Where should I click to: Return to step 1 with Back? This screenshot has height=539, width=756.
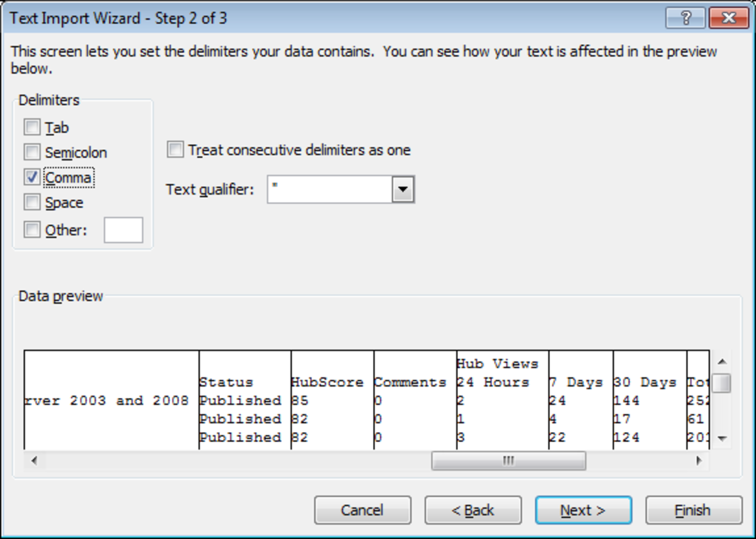coord(472,510)
